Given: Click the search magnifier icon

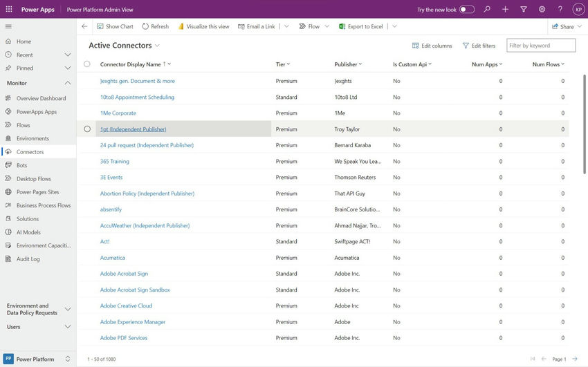Looking at the screenshot, I should 487,10.
